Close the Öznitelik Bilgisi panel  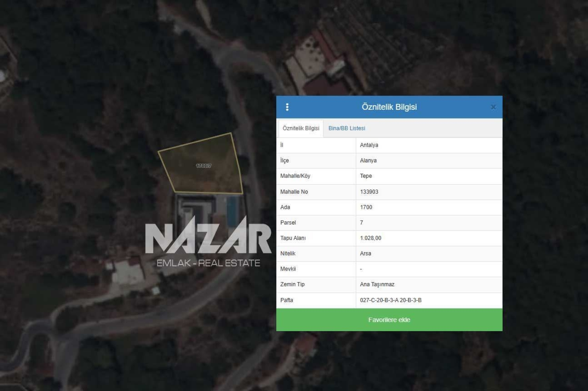coord(493,107)
